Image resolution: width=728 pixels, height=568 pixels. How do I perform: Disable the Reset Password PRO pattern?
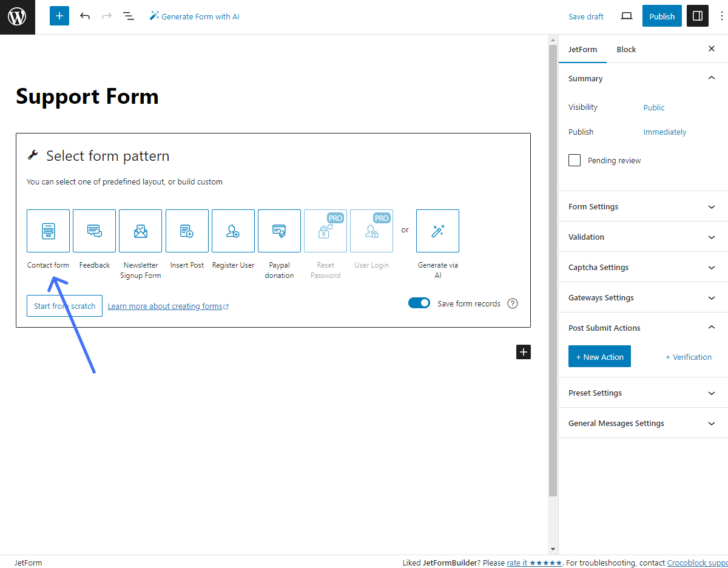[325, 231]
